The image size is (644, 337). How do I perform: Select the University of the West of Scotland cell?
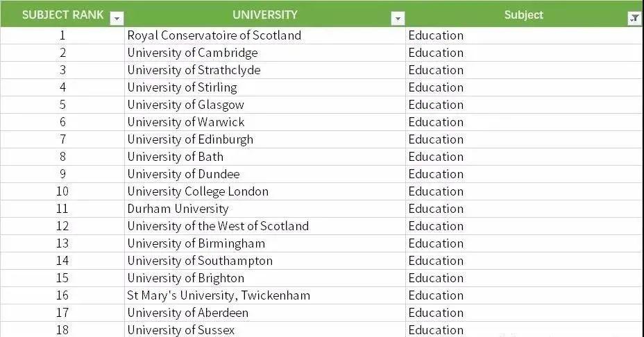pyautogui.click(x=265, y=226)
